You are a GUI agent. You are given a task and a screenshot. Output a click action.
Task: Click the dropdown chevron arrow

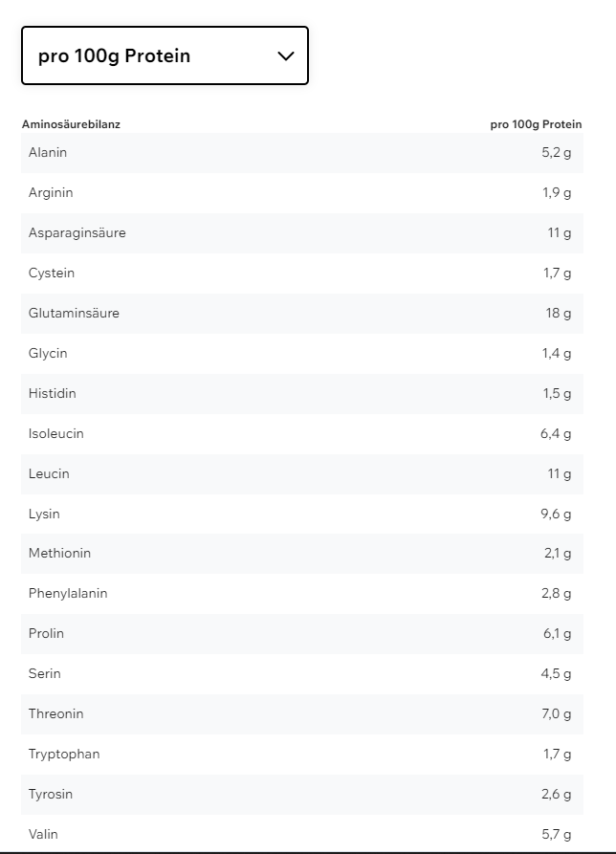pyautogui.click(x=285, y=55)
